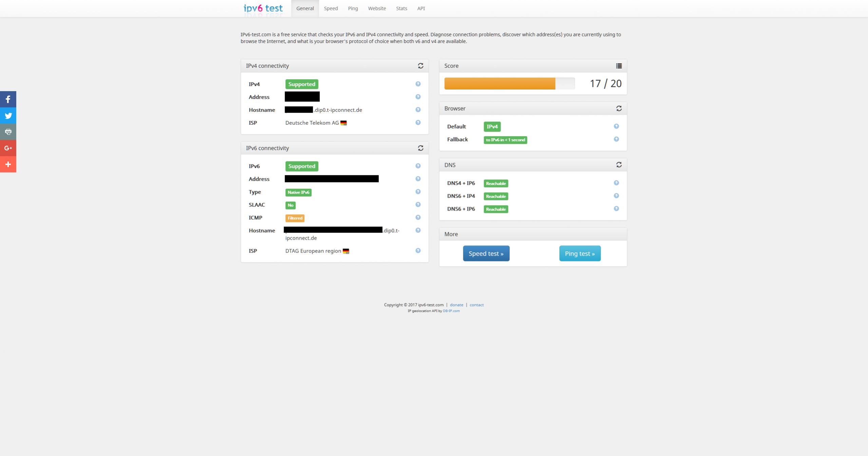Share page on Facebook

coord(8,99)
